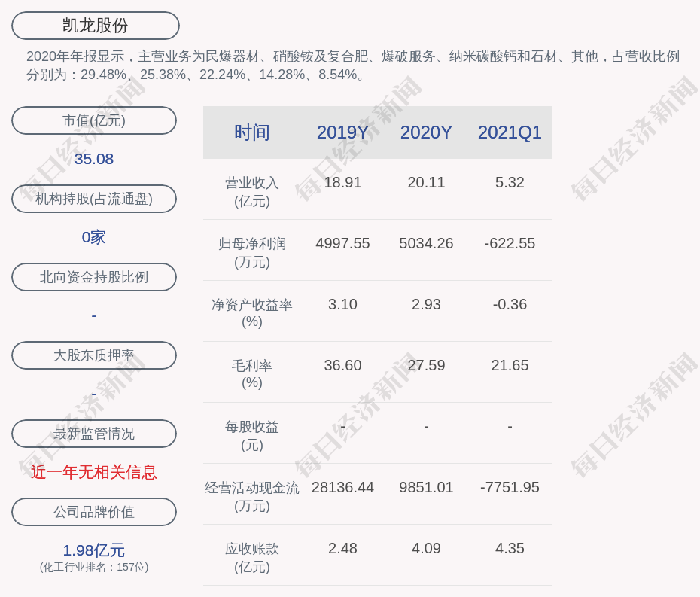Select the 市值(亿元) panel header
The image size is (700, 597).
93,120
